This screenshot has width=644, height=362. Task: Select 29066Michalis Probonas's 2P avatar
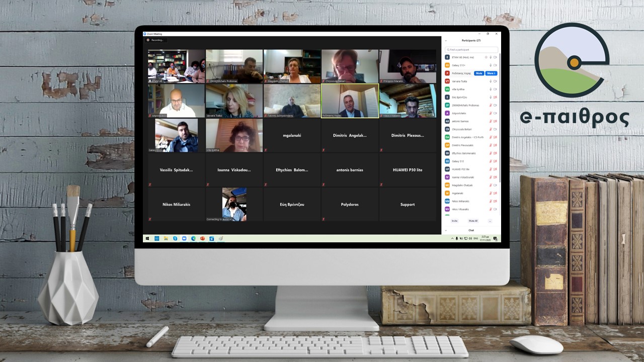(447, 105)
